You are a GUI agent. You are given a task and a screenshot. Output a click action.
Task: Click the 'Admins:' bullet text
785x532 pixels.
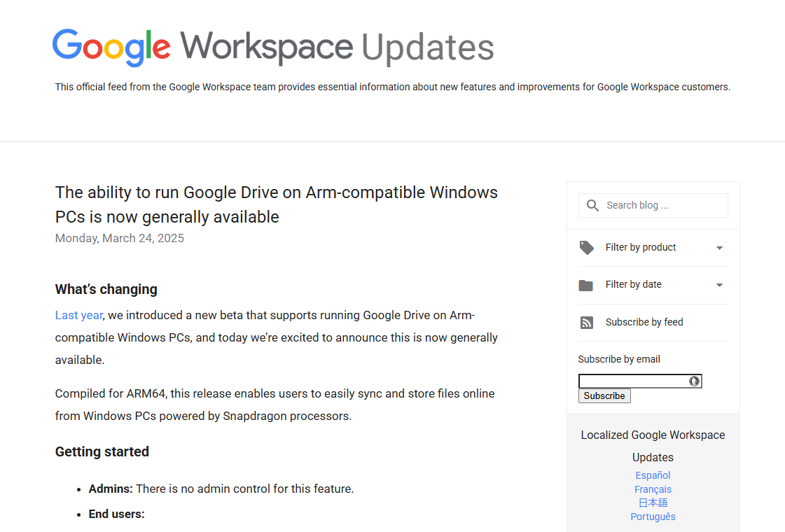[111, 489]
